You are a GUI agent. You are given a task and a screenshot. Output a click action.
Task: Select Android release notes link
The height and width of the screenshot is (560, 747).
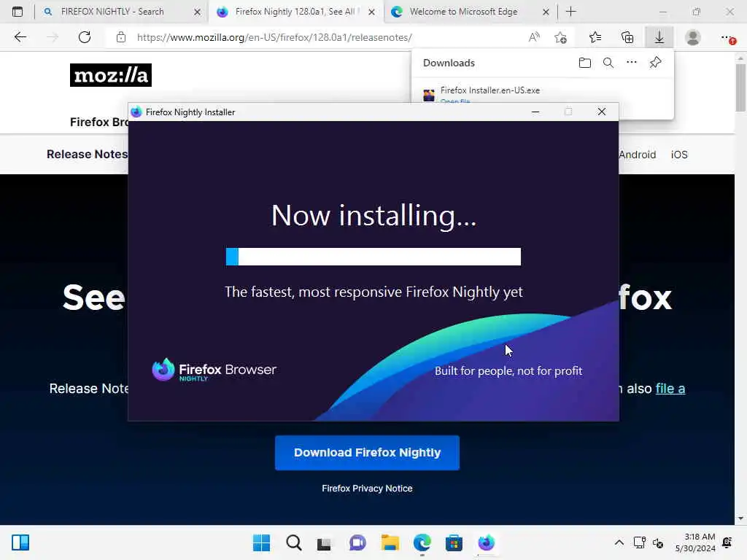coord(638,155)
